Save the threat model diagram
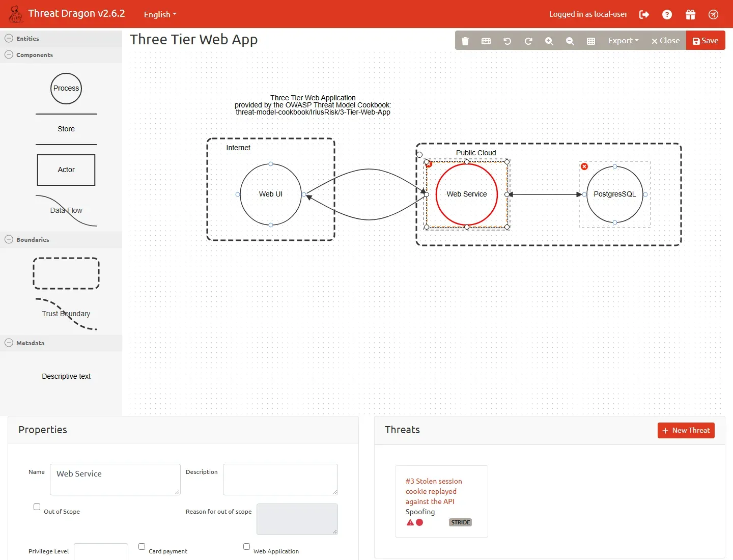The height and width of the screenshot is (560, 733). 706,41
